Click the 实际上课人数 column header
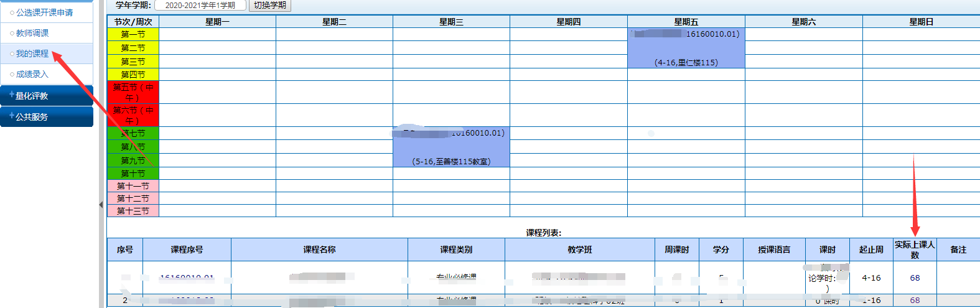 click(x=915, y=250)
